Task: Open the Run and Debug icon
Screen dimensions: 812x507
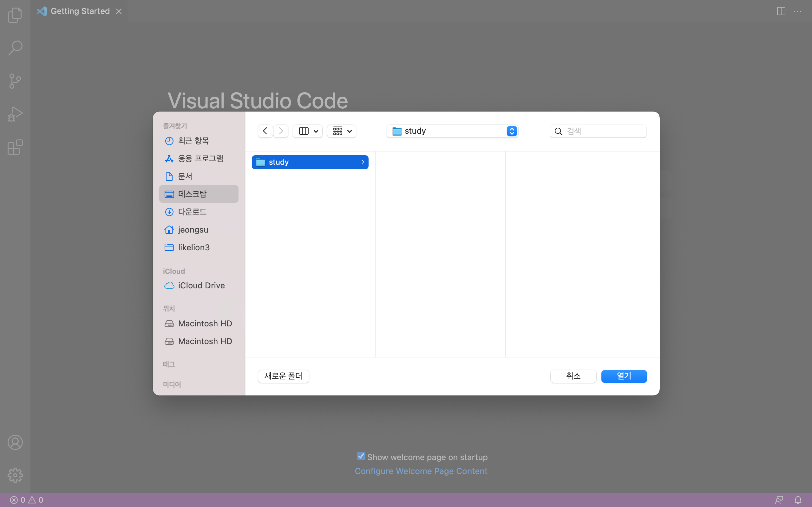Action: pos(15,114)
